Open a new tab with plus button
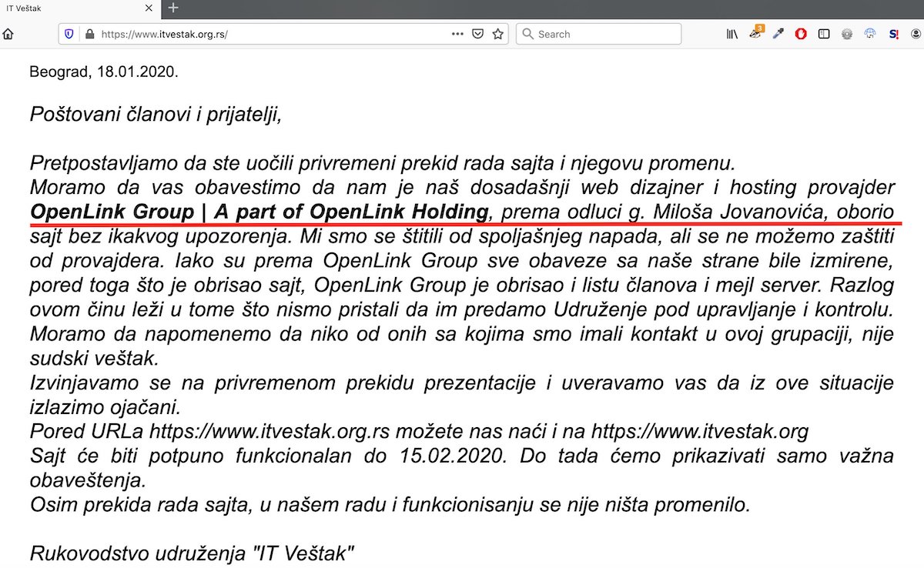This screenshot has height=568, width=924. [173, 8]
